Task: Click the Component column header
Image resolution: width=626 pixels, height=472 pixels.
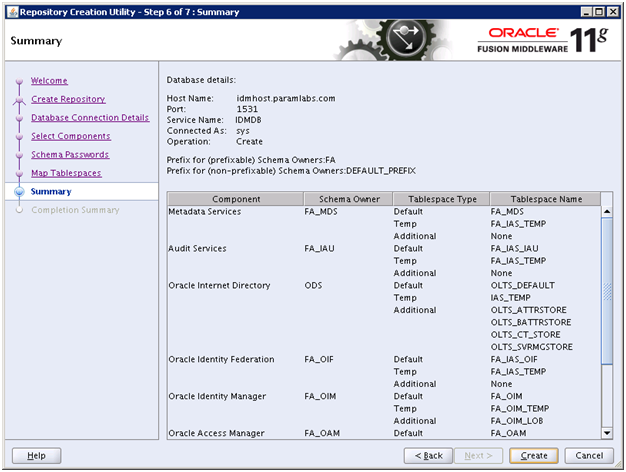Action: pos(236,199)
